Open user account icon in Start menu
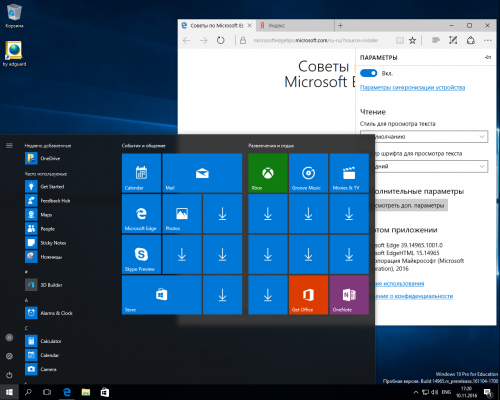This screenshot has width=500, height=400. click(x=9, y=338)
